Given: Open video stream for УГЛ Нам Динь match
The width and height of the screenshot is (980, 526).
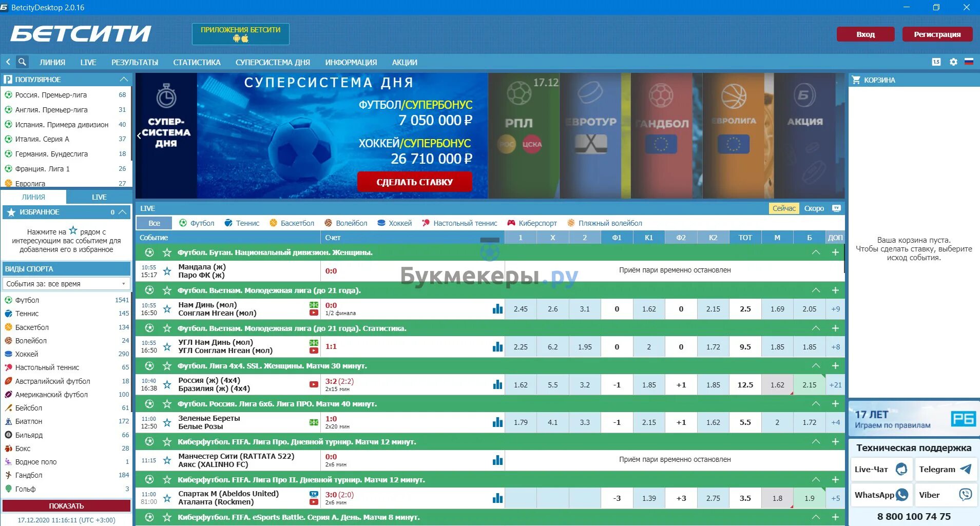Looking at the screenshot, I should click(314, 351).
